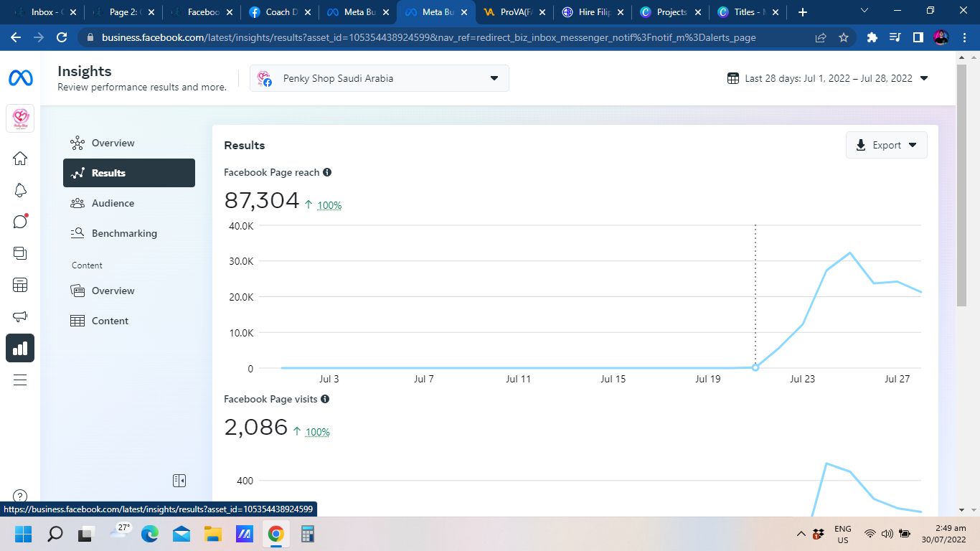The height and width of the screenshot is (551, 980).
Task: Click the Help question mark icon
Action: [20, 496]
